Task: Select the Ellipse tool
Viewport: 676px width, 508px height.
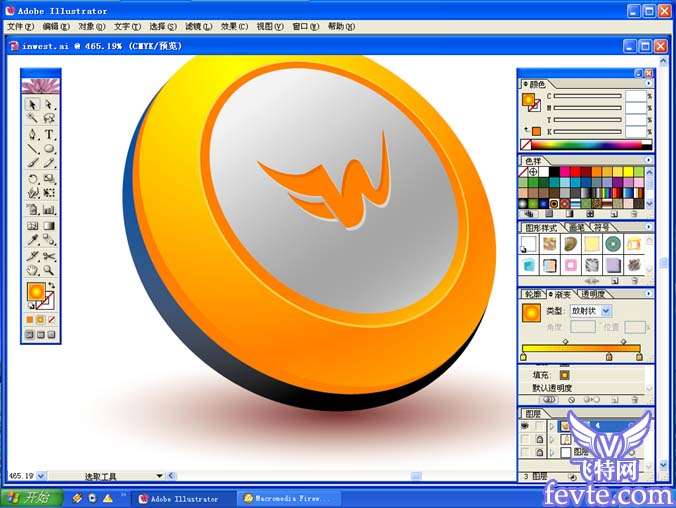Action: pyautogui.click(x=49, y=149)
